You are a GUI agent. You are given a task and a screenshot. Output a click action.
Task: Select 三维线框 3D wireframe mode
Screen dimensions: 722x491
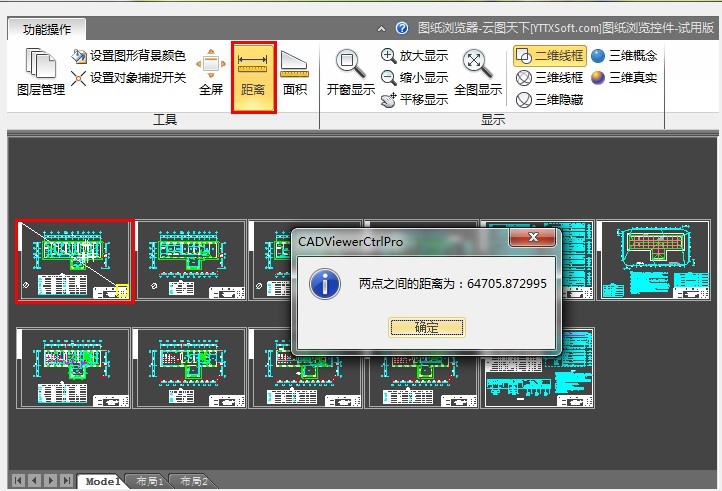click(x=550, y=78)
